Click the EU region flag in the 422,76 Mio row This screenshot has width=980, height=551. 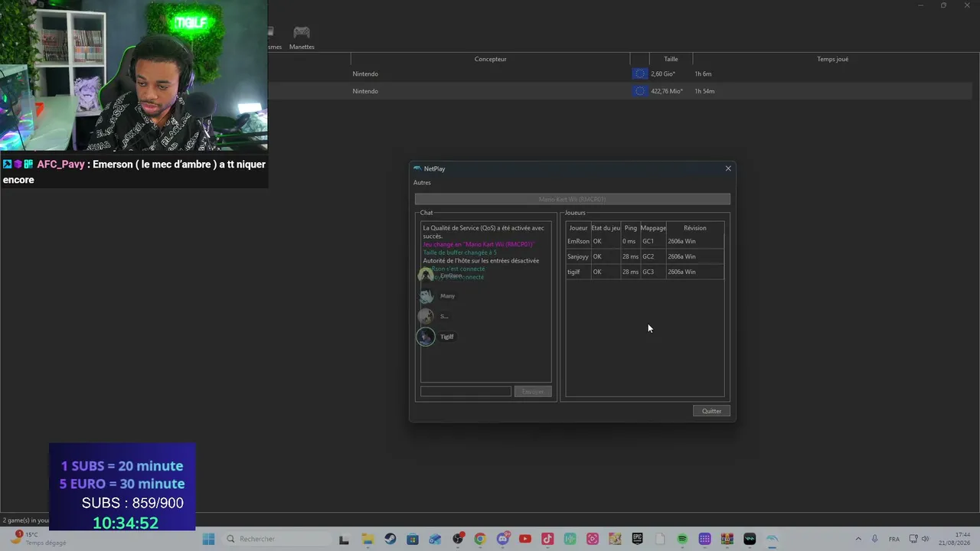point(640,91)
